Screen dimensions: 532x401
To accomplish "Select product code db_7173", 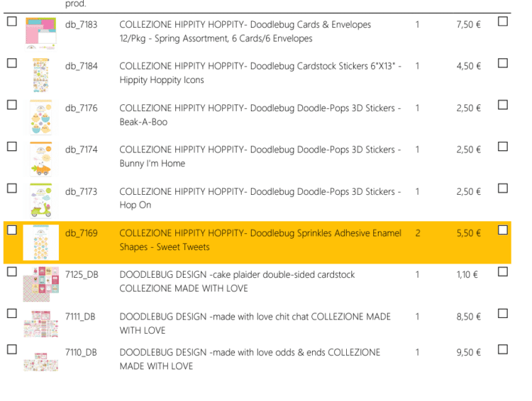I will (x=81, y=191).
